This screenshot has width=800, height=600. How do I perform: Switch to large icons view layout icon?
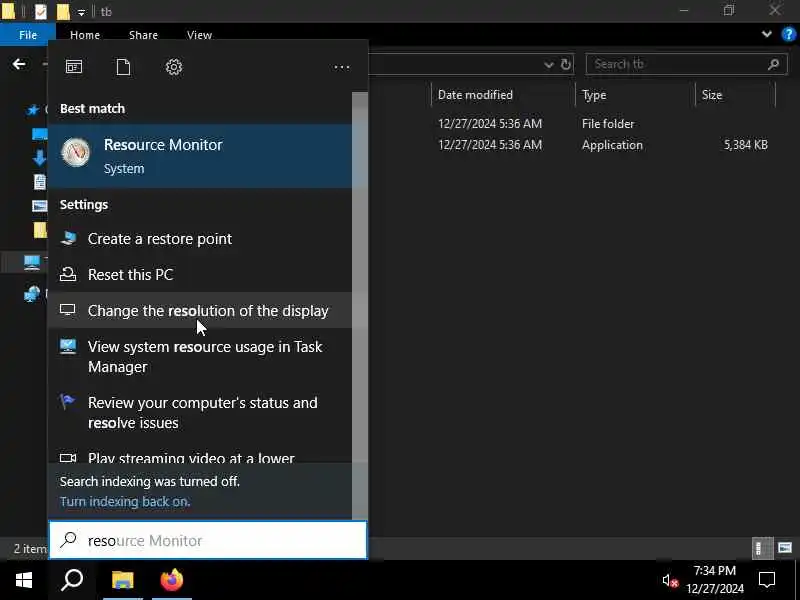click(785, 548)
